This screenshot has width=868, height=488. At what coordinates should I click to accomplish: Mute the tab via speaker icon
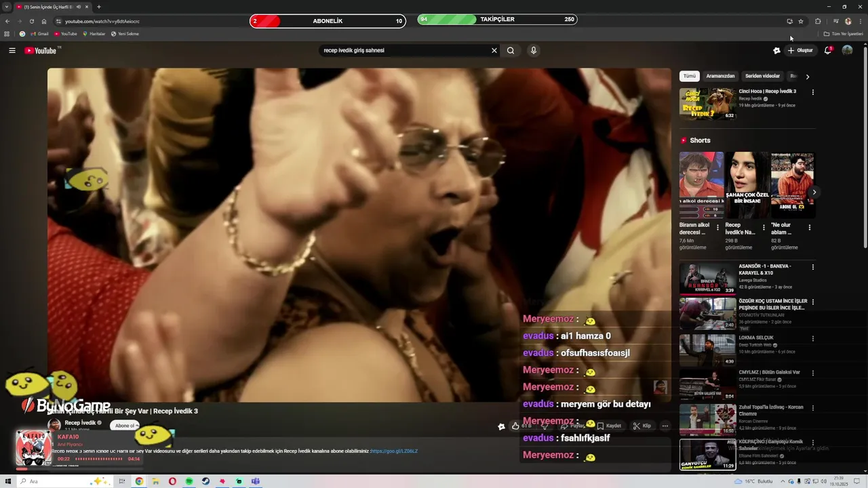coord(79,7)
